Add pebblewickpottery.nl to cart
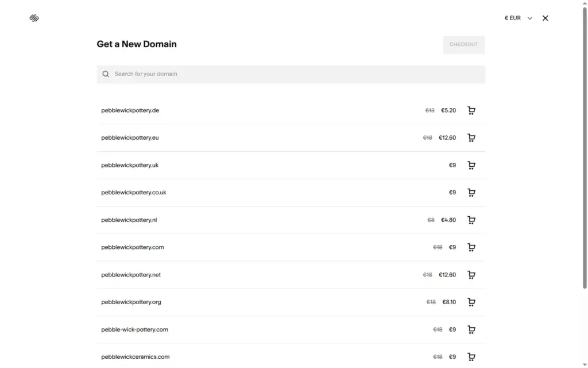This screenshot has width=588, height=368. (471, 220)
